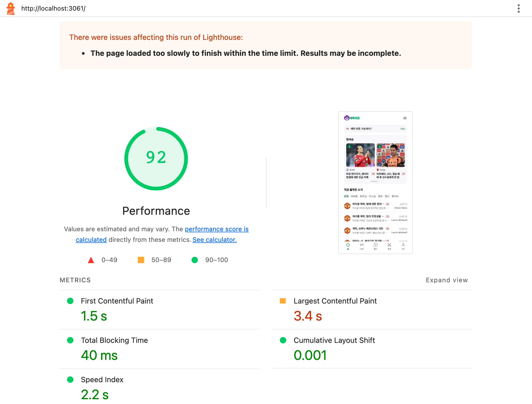Expand the Speed Index metric

click(160, 386)
